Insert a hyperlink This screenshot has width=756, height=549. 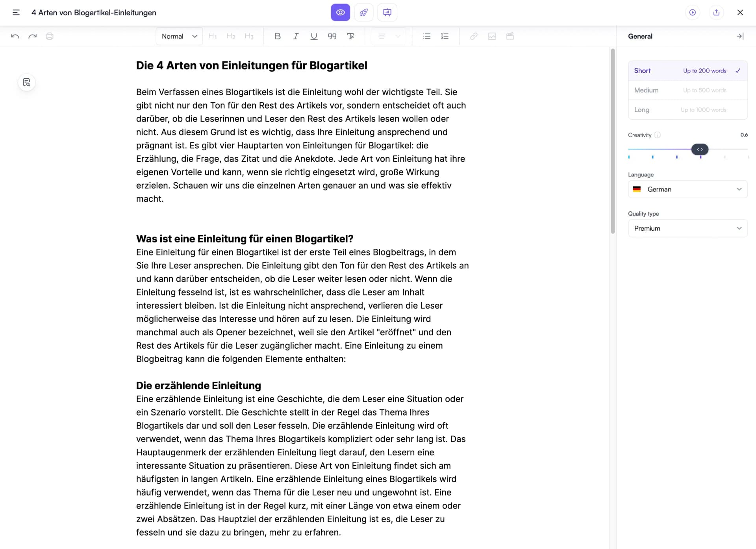pos(473,36)
